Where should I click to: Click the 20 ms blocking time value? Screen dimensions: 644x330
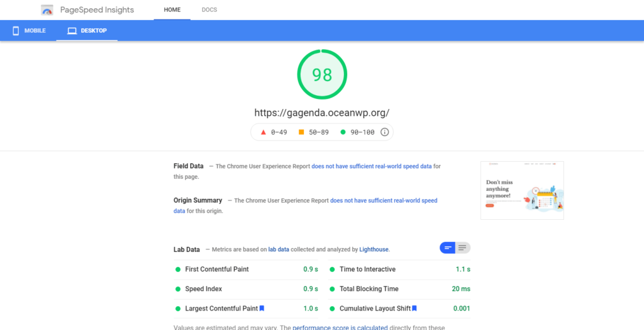tap(461, 289)
